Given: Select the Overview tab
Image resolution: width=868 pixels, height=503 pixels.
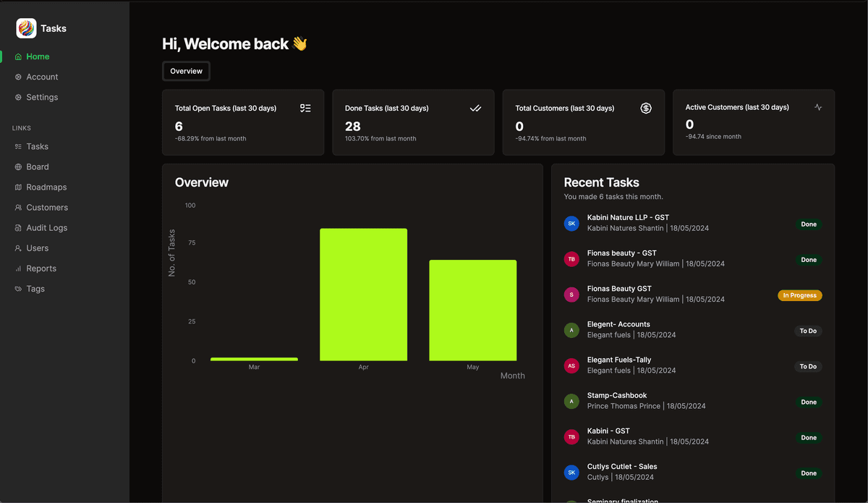Looking at the screenshot, I should [186, 71].
